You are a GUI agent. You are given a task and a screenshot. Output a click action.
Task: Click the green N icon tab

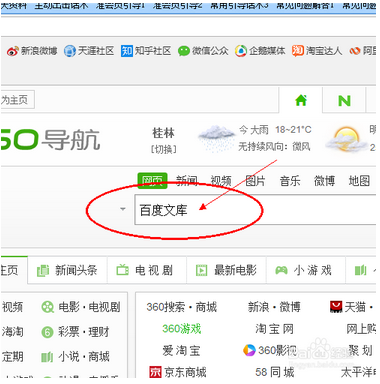pyautogui.click(x=344, y=100)
